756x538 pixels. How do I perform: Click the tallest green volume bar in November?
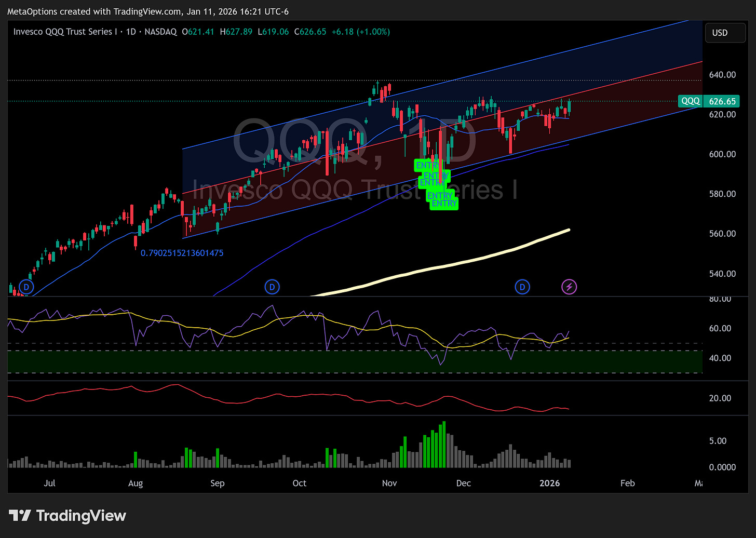pos(443,444)
